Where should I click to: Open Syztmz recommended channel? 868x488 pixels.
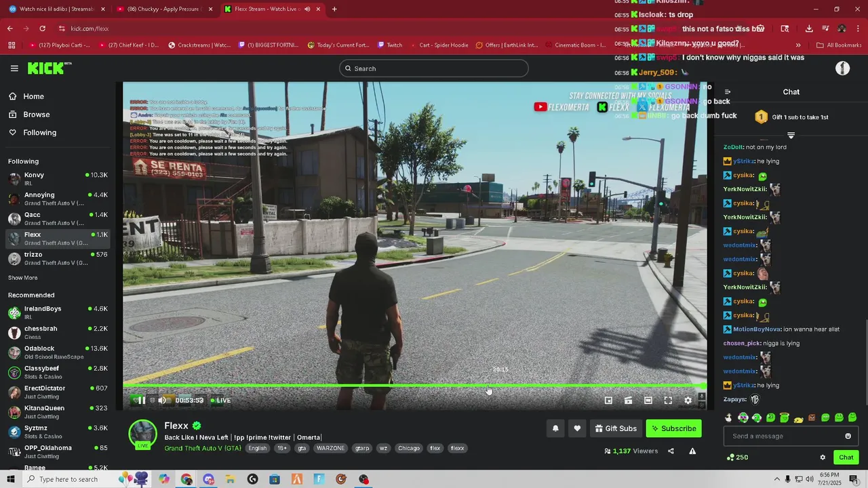(58, 432)
